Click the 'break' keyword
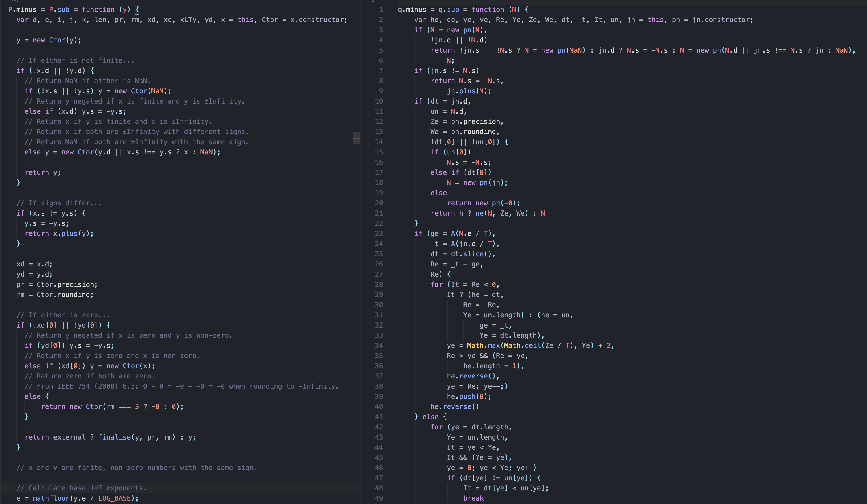This screenshot has width=867, height=504. click(x=473, y=499)
